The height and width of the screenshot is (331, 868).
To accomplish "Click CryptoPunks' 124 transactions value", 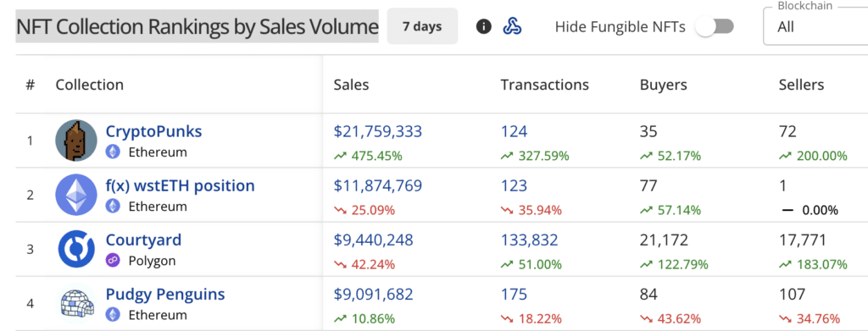I will click(515, 131).
